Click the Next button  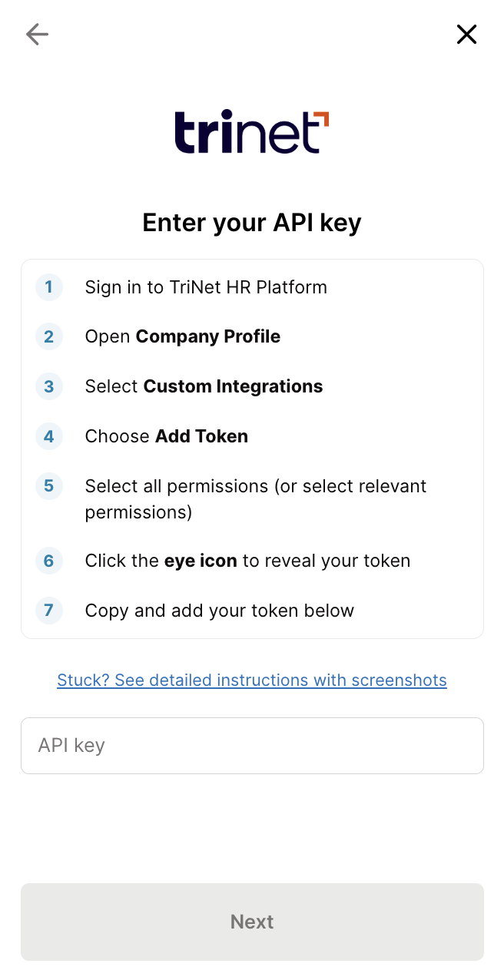point(252,922)
